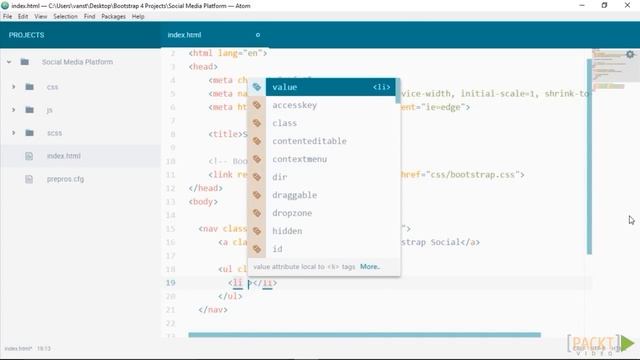Expand the scss folder

point(13,133)
